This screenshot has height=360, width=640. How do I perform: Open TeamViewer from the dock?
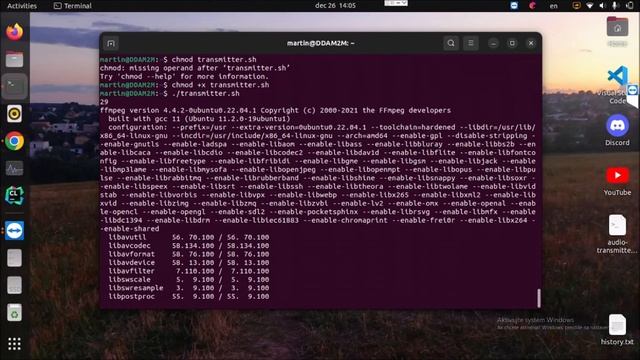coord(15,231)
